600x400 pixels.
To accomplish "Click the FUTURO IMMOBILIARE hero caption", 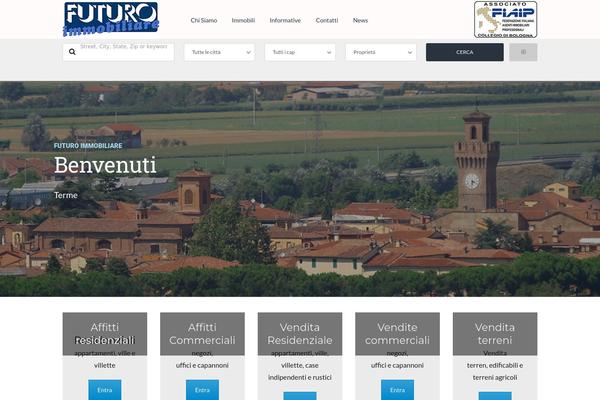I will 88,145.
